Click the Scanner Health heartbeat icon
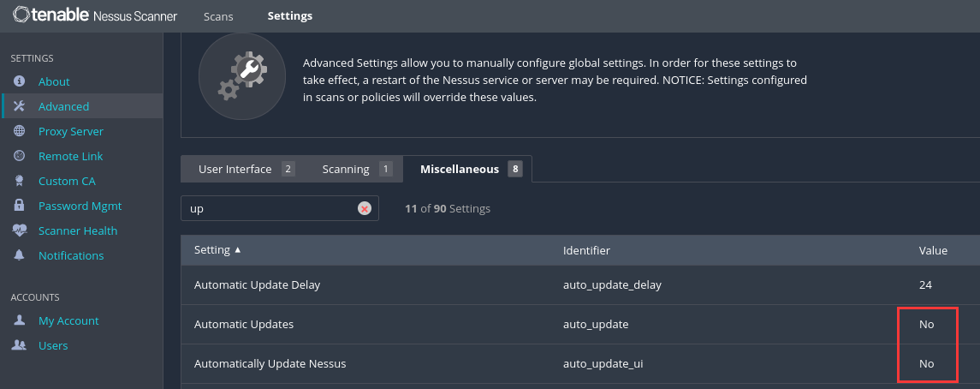 [x=20, y=230]
